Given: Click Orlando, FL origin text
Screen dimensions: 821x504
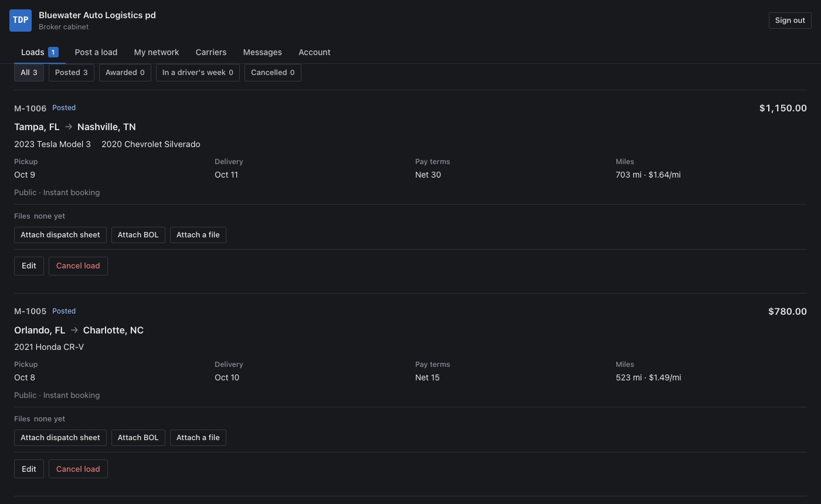Looking at the screenshot, I should [x=40, y=330].
